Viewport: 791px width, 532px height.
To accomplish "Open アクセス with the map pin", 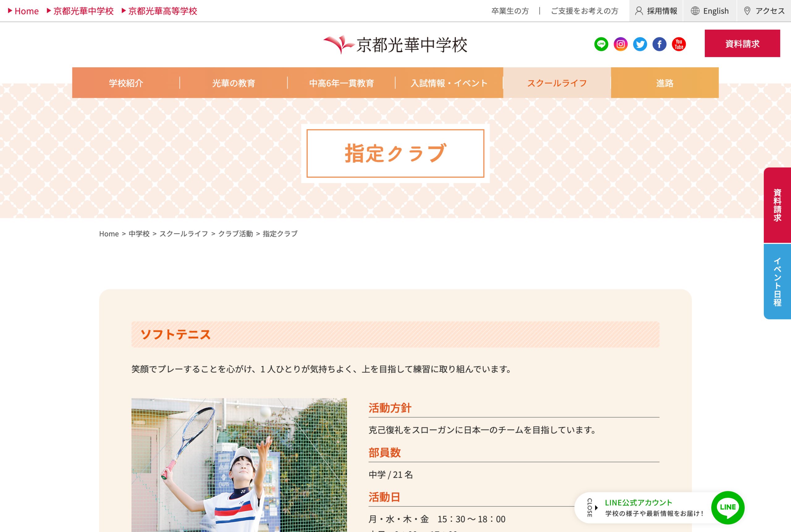I will [764, 11].
